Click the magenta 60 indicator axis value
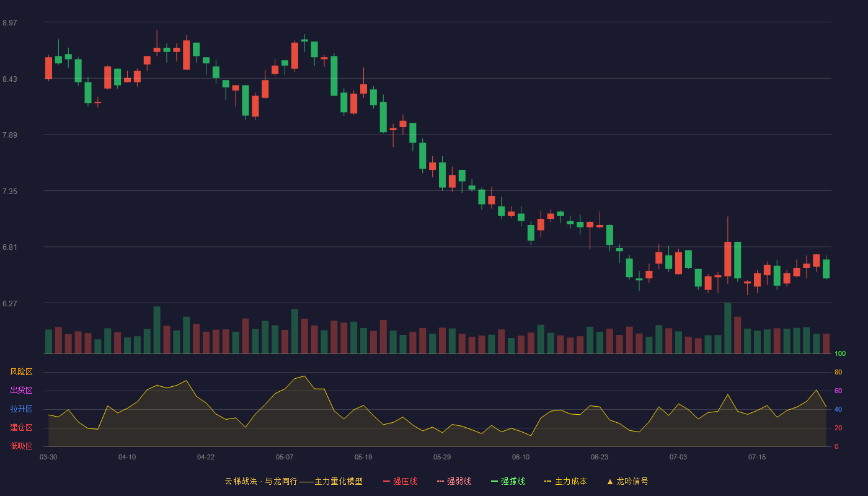 point(838,391)
